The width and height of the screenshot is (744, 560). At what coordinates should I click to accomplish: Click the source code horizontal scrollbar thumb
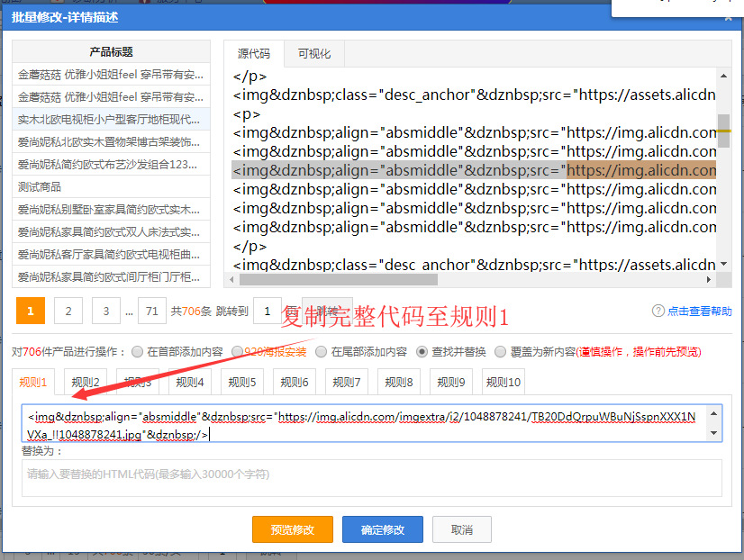[339, 280]
